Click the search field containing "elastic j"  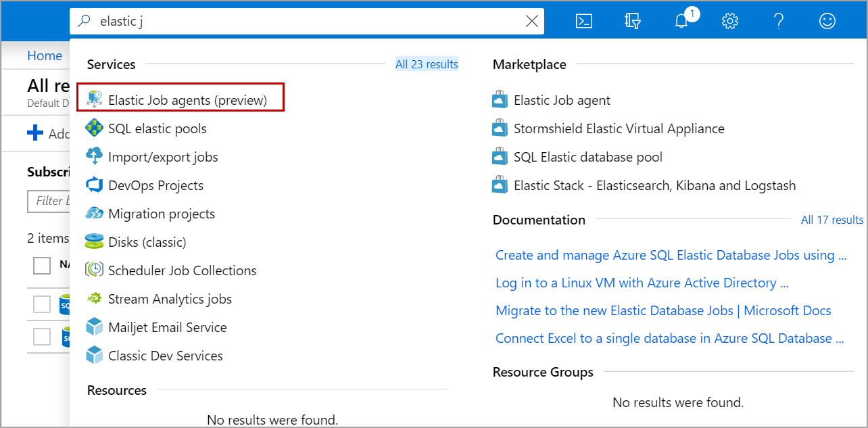tap(304, 21)
